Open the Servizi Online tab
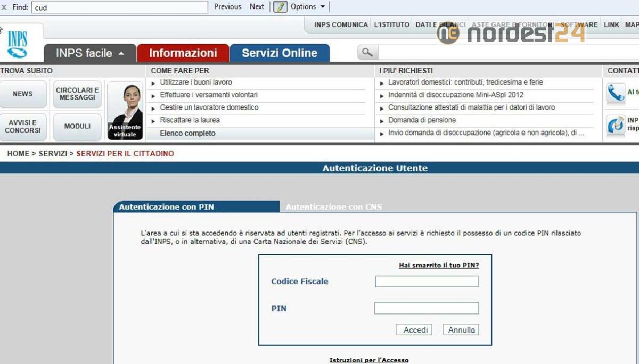This screenshot has height=364, width=639. (280, 53)
